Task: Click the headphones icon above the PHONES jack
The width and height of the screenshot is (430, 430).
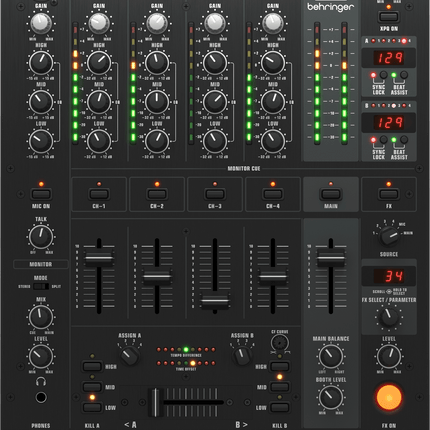Action: pyautogui.click(x=41, y=381)
